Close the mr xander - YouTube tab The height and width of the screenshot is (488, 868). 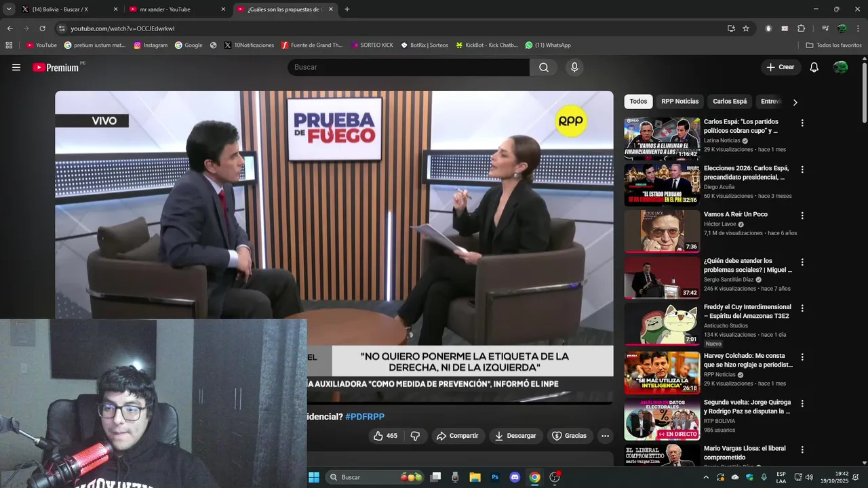pos(223,9)
